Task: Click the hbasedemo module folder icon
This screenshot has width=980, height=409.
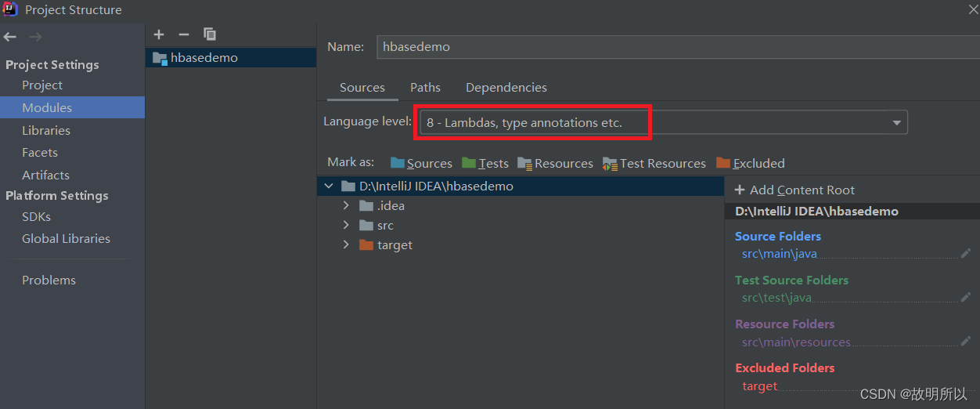Action: [x=160, y=58]
